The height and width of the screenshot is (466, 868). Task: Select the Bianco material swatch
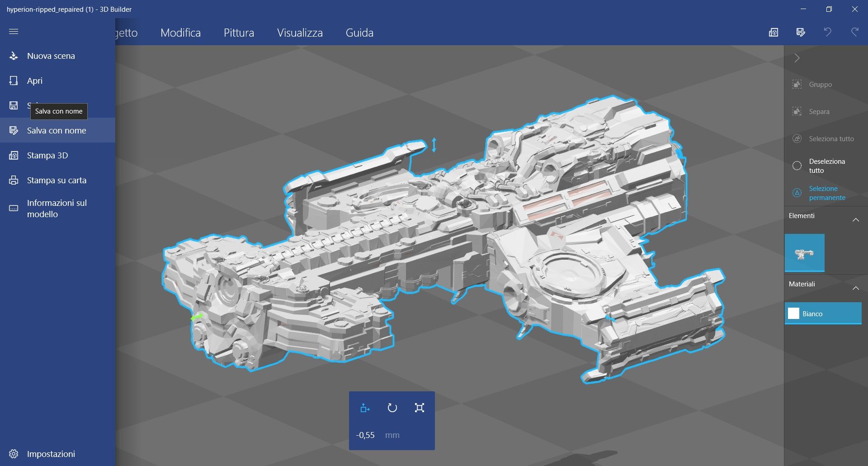823,314
